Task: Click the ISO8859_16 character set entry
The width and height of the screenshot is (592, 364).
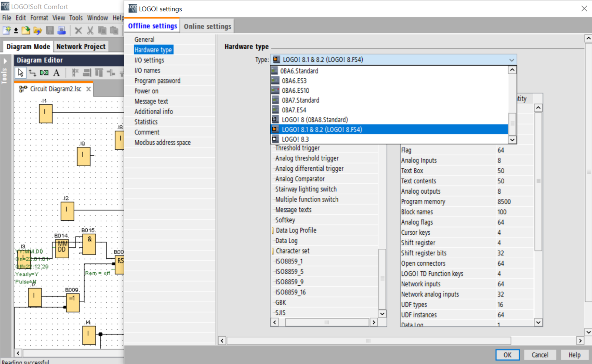Action: 290,292
